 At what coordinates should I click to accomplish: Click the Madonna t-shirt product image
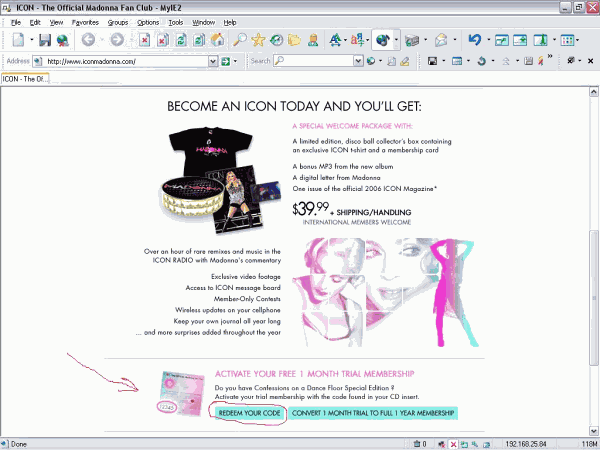[211, 151]
